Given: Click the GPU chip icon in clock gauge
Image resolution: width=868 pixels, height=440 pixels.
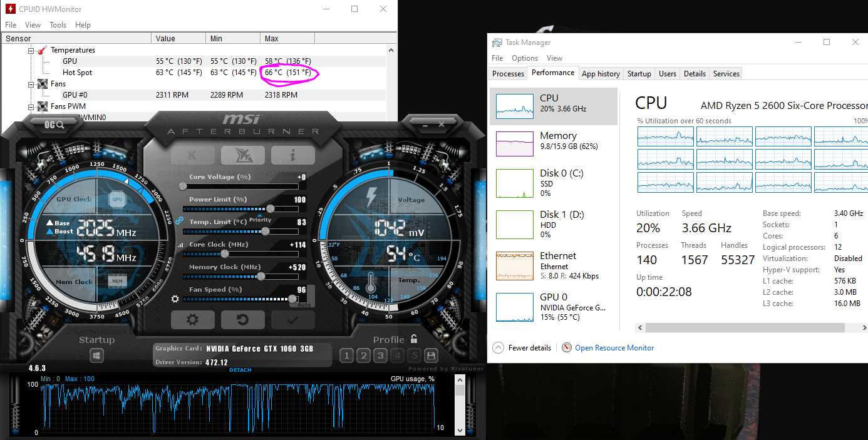Looking at the screenshot, I should tap(117, 200).
